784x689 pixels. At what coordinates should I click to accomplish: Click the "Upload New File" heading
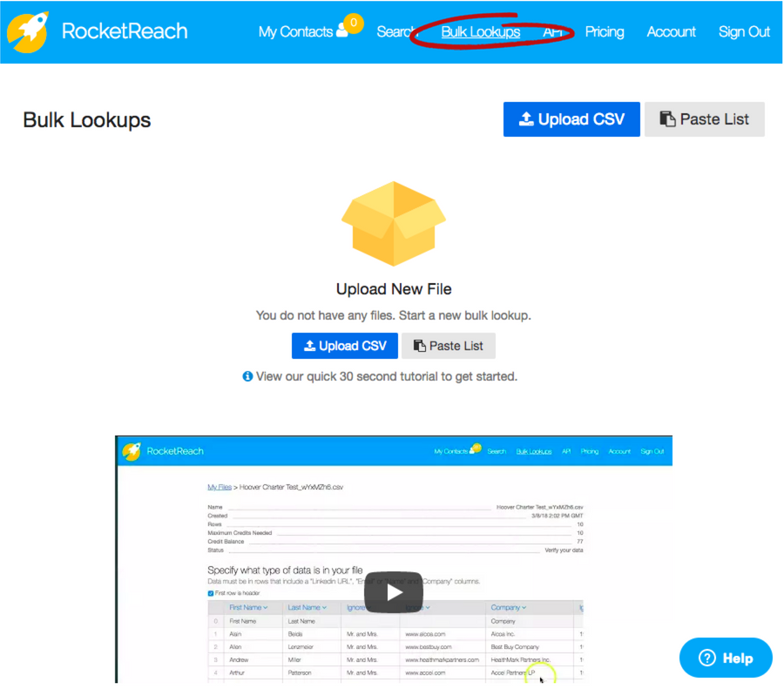394,289
